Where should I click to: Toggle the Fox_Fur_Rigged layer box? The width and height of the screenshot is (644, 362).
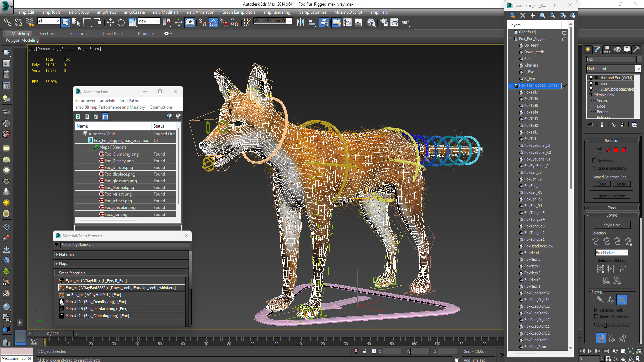[x=564, y=39]
